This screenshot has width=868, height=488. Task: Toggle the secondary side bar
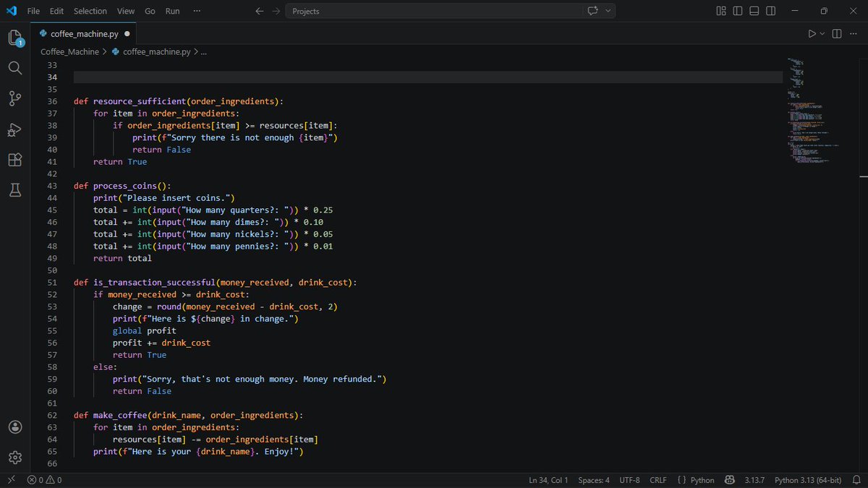[772, 11]
